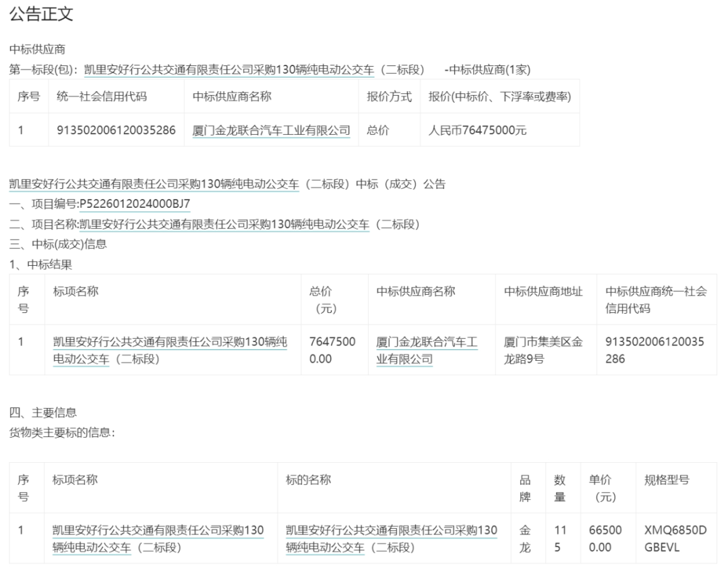Viewport: 728px width, 568px height.
Task: Open the 标的名称 link beside brand 金龙
Action: tap(392, 539)
